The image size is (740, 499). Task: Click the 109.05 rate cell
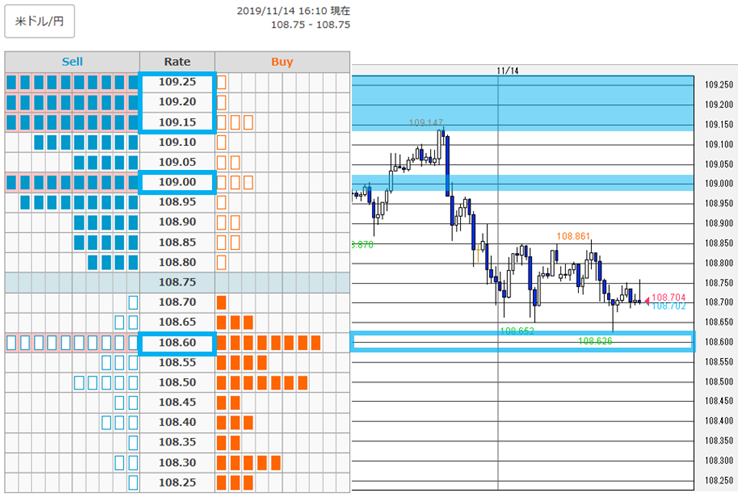[177, 162]
